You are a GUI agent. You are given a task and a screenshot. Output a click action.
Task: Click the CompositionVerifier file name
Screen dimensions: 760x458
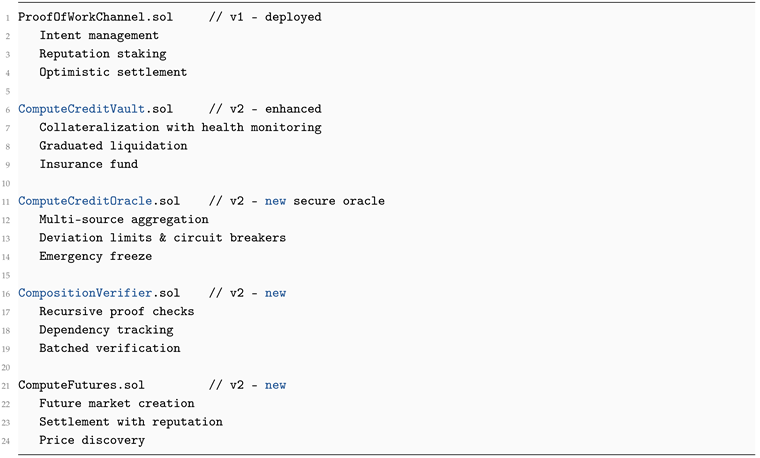click(x=84, y=293)
